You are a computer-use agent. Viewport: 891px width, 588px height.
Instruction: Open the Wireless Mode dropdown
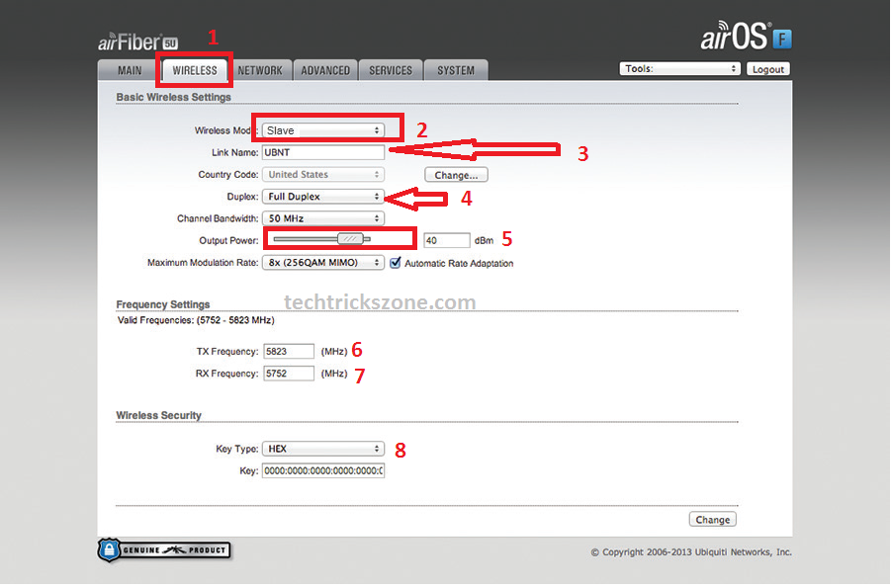coord(323,130)
